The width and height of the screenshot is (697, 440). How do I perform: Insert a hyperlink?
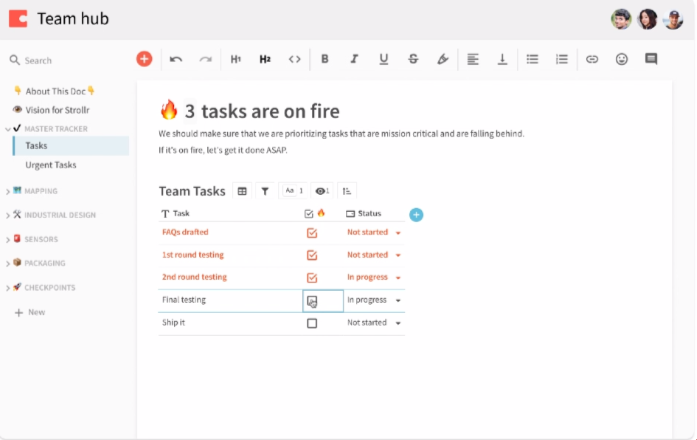(592, 59)
